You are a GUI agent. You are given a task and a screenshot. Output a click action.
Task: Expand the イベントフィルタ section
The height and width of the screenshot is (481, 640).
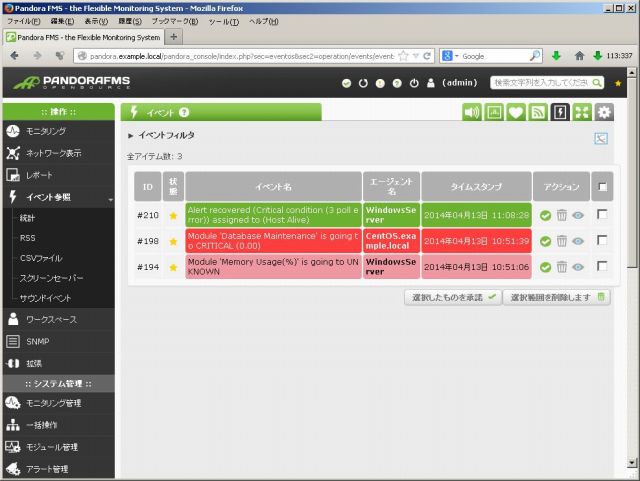pyautogui.click(x=161, y=135)
